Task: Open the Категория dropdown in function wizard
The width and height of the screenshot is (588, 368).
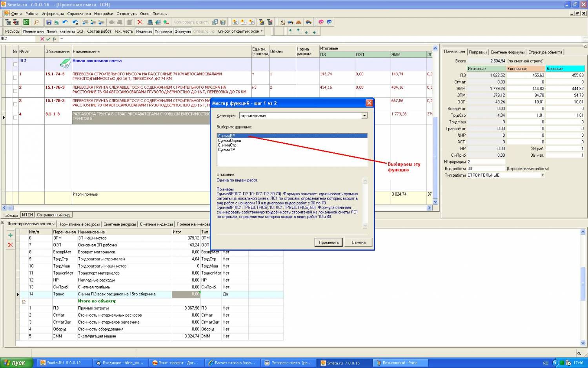Action: pyautogui.click(x=364, y=116)
